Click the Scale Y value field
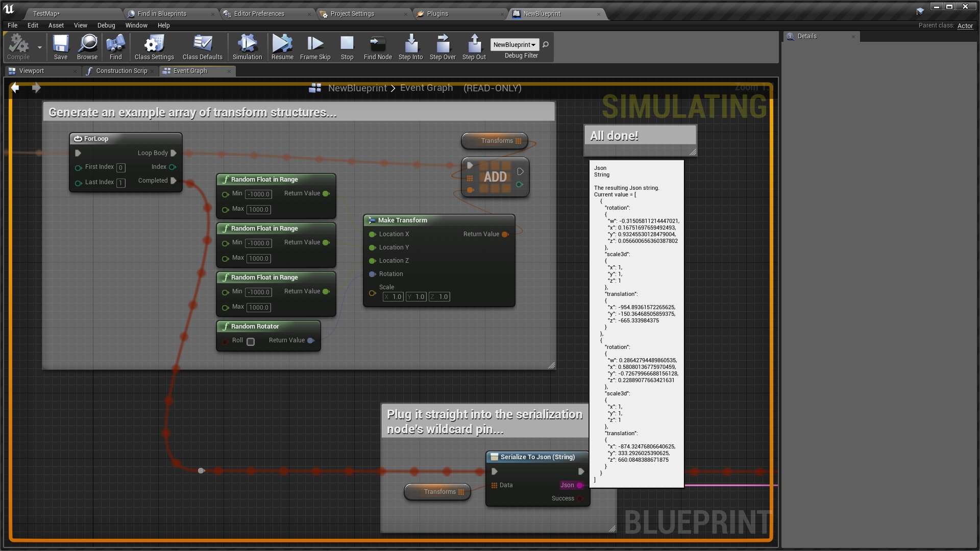This screenshot has width=980, height=551. click(416, 296)
